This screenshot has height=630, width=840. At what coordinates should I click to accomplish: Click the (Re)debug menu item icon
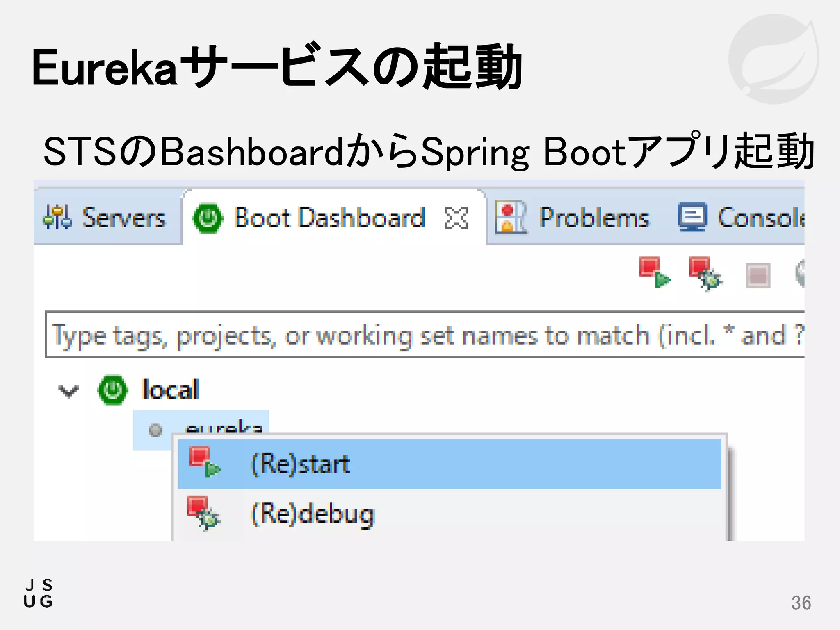click(x=203, y=513)
